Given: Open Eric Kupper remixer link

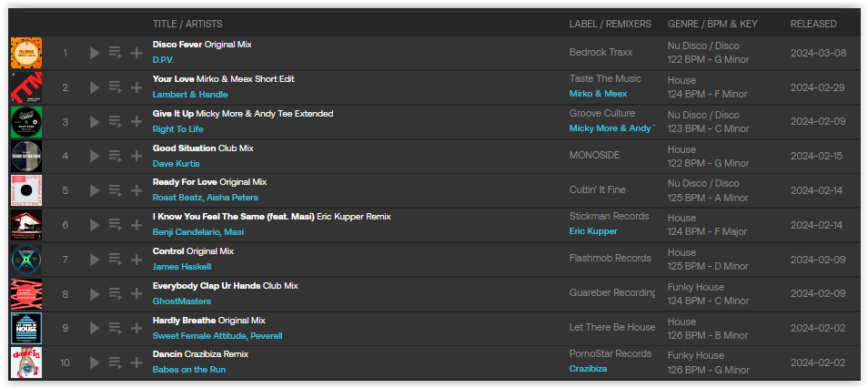Looking at the screenshot, I should (593, 231).
